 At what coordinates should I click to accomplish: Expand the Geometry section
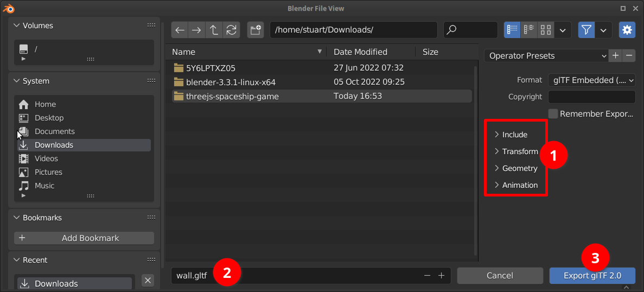pyautogui.click(x=516, y=168)
